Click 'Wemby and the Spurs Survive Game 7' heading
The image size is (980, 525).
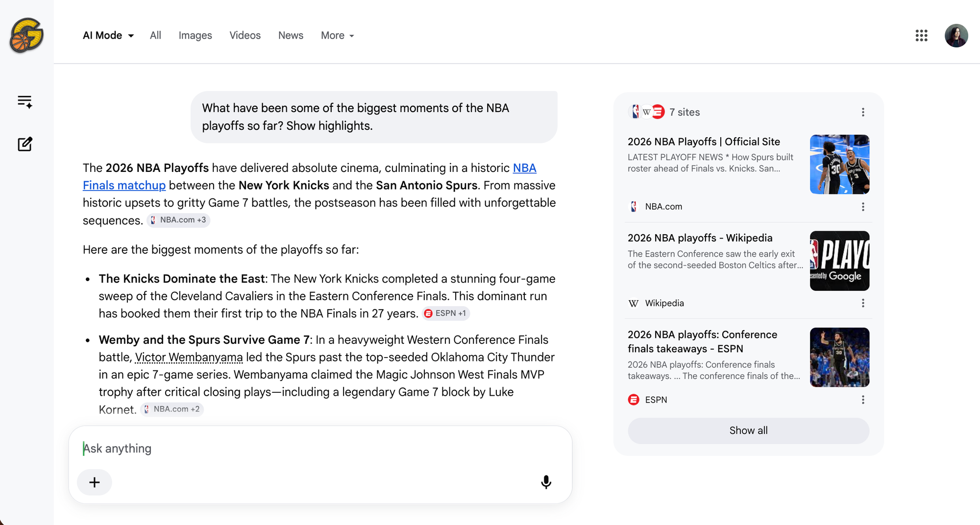coord(204,340)
